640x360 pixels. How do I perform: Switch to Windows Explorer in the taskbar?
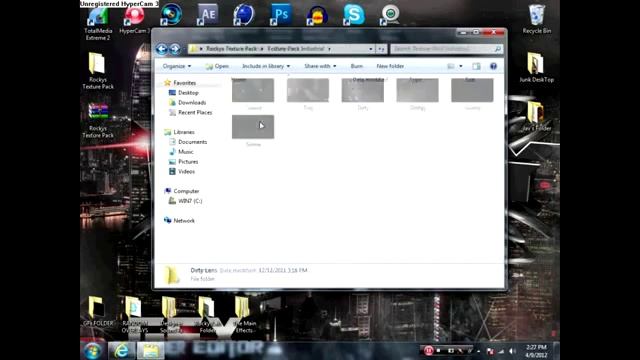pos(150,351)
